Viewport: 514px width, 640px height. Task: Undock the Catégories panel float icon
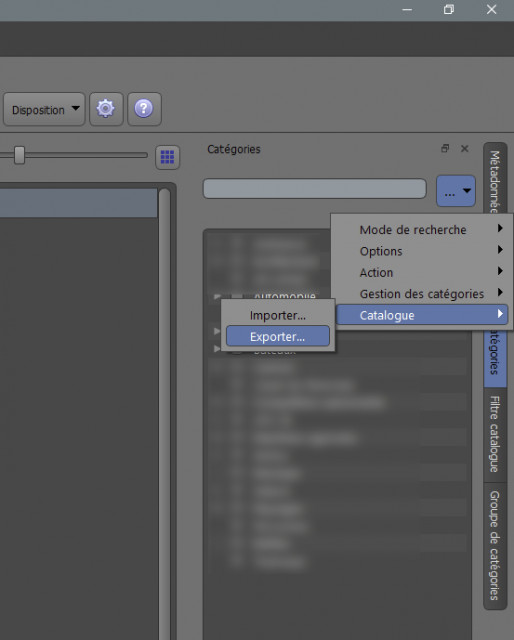445,149
